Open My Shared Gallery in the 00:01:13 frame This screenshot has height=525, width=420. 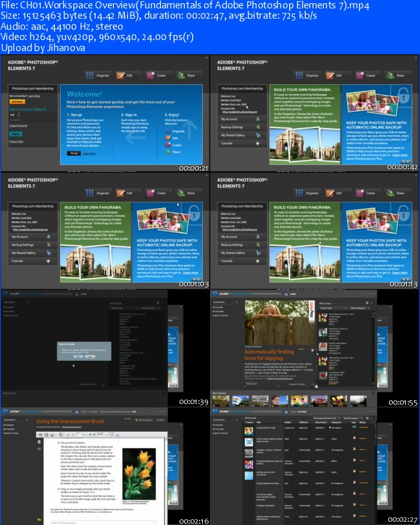(x=242, y=253)
